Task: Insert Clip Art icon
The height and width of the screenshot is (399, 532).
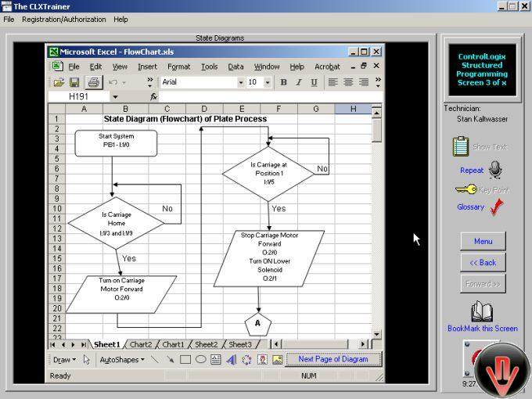Action: click(262, 359)
